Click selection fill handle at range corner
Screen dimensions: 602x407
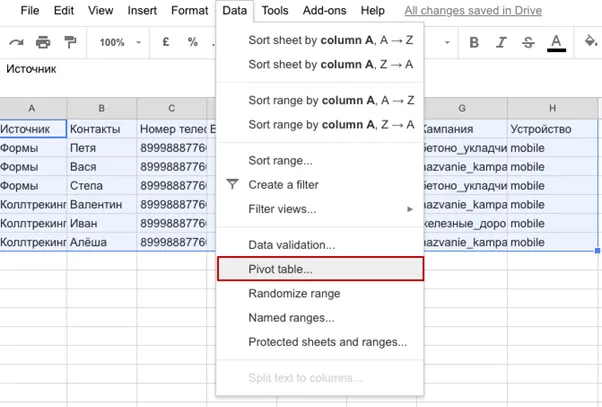(597, 251)
